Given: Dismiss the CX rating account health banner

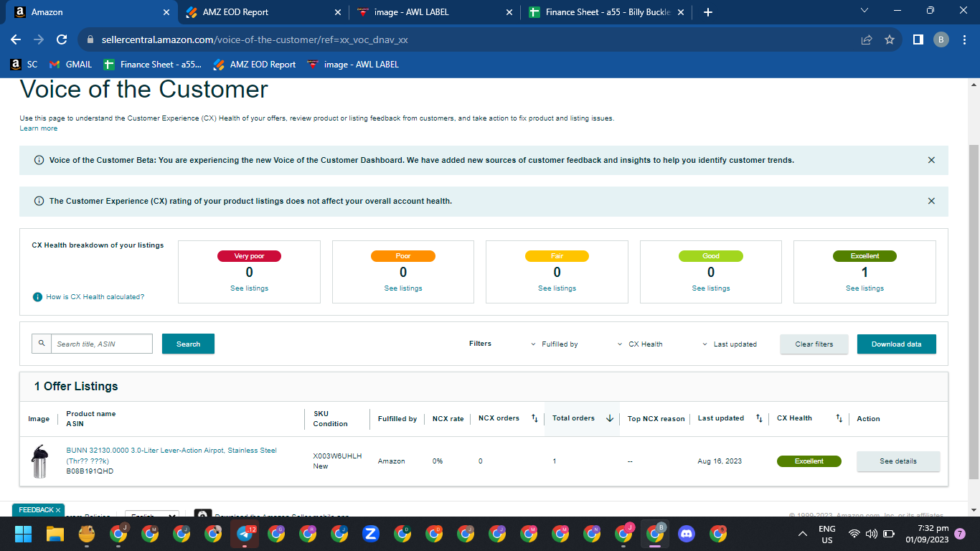Looking at the screenshot, I should (931, 201).
